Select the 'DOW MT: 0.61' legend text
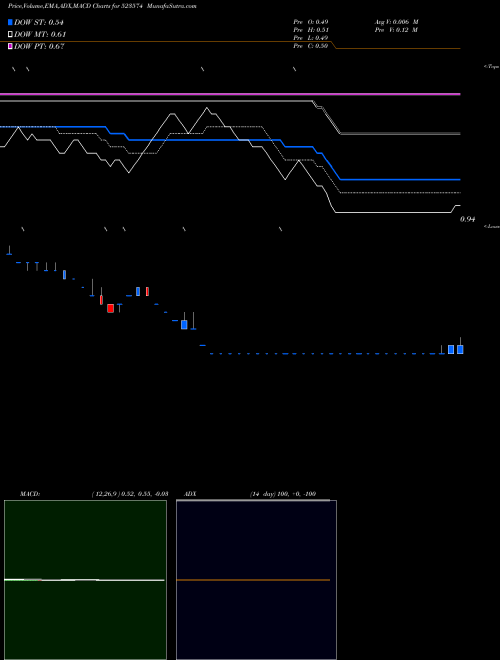This screenshot has height=660, width=500. tap(40, 35)
